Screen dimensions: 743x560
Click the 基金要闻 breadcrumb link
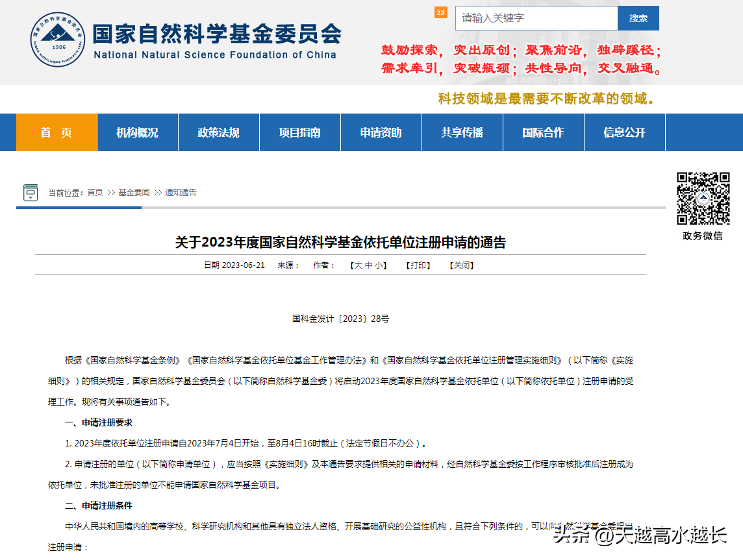(x=134, y=192)
